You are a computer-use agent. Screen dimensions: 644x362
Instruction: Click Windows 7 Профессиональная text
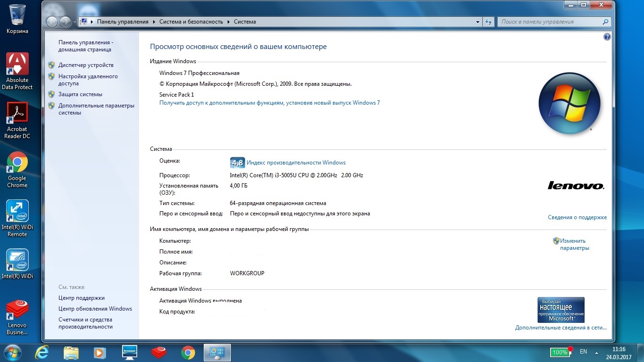pyautogui.click(x=199, y=73)
